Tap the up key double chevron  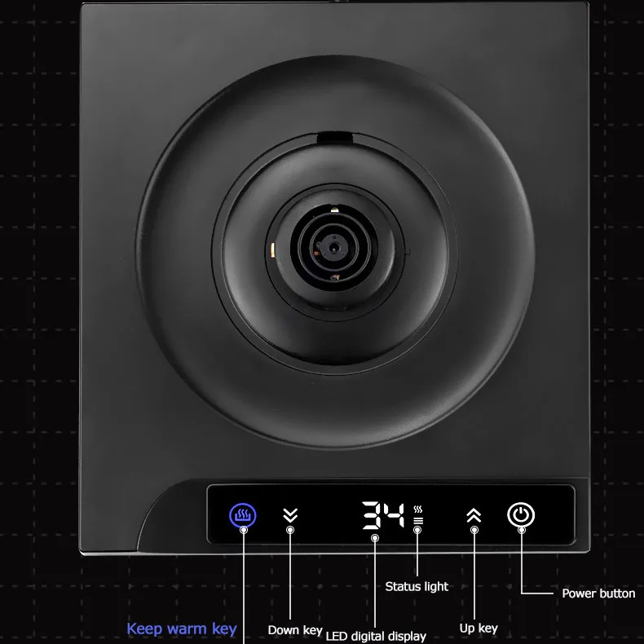pyautogui.click(x=474, y=515)
